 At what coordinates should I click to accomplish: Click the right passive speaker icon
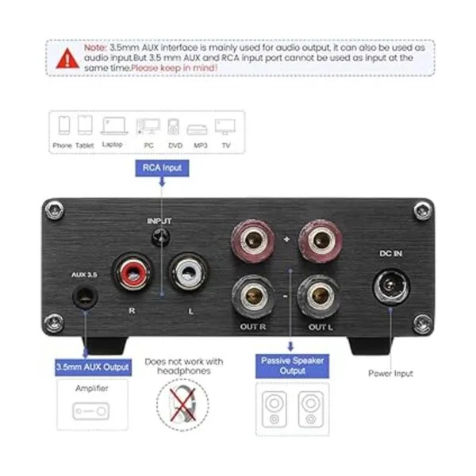[311, 409]
